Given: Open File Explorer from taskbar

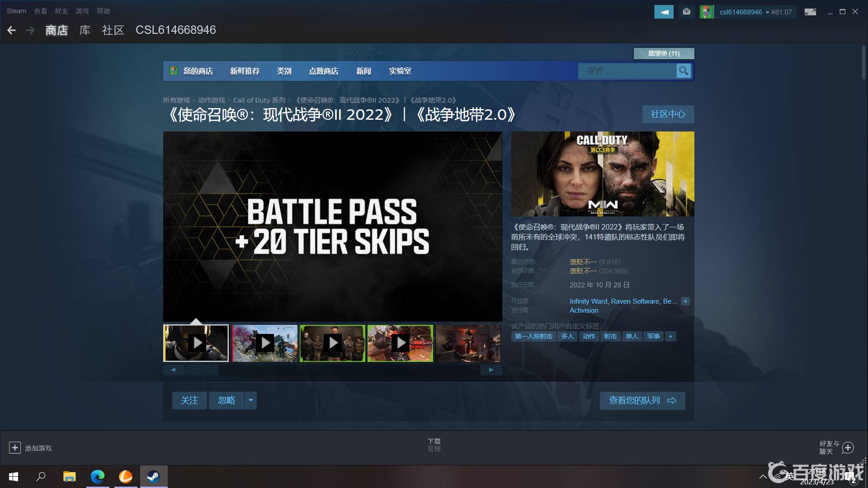Looking at the screenshot, I should (69, 477).
